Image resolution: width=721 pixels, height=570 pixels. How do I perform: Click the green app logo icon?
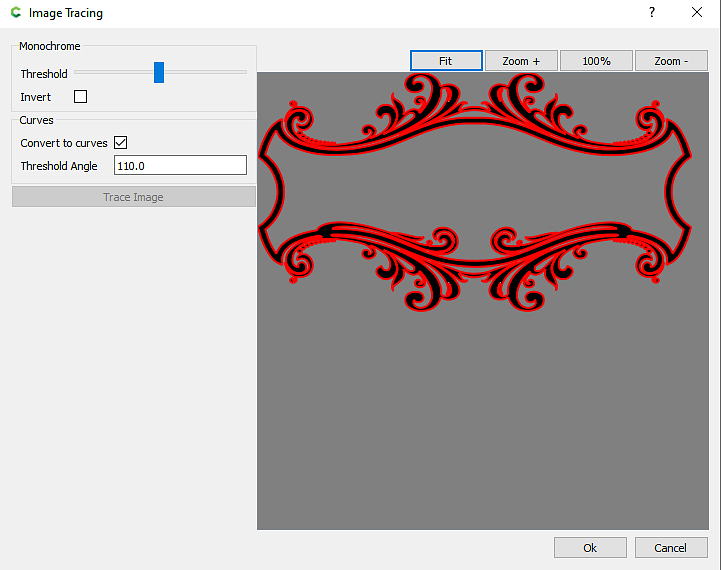click(x=16, y=12)
